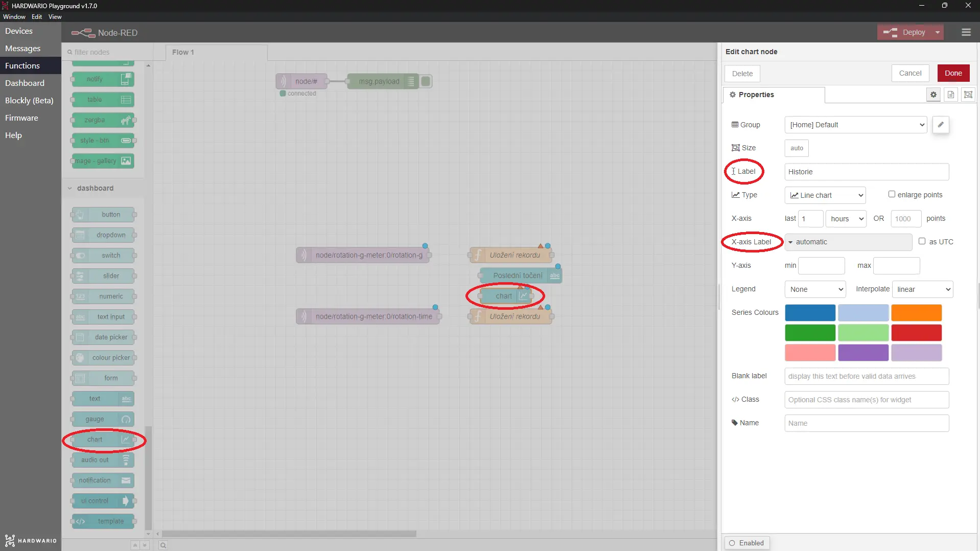Viewport: 980px width, 551px height.
Task: Select the chart node in palette
Action: (x=103, y=440)
